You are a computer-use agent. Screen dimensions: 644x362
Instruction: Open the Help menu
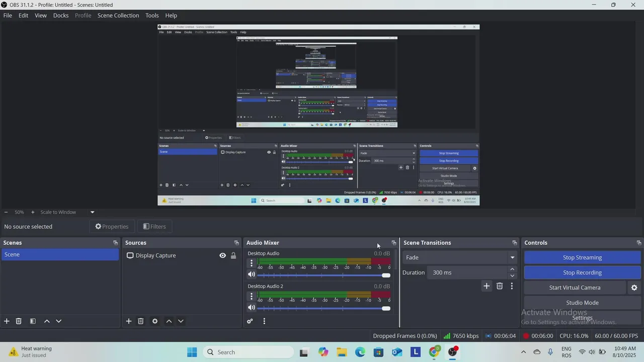click(171, 16)
